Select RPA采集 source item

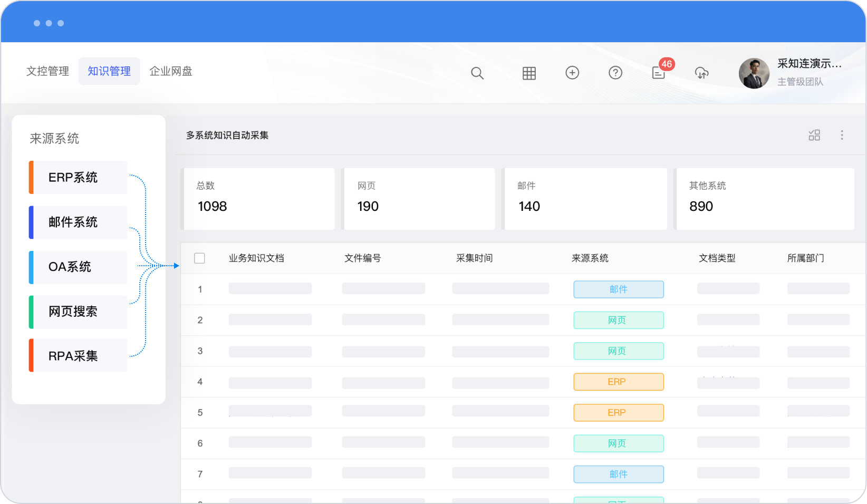point(78,356)
